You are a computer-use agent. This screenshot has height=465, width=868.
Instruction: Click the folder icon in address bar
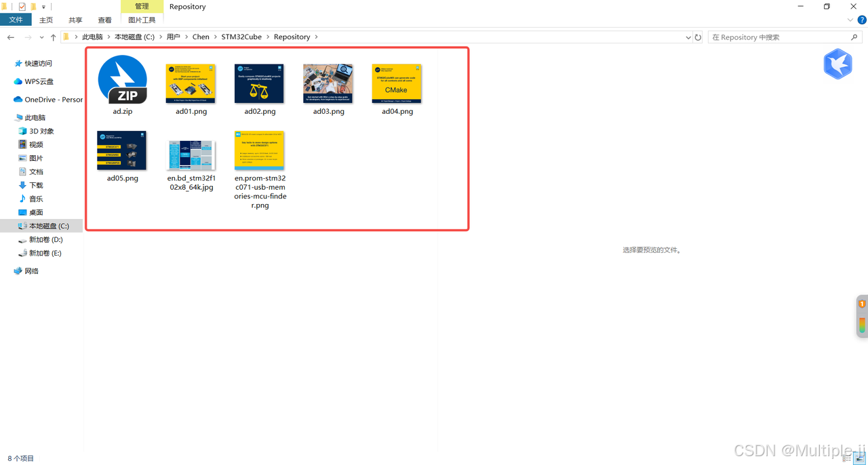coord(66,37)
